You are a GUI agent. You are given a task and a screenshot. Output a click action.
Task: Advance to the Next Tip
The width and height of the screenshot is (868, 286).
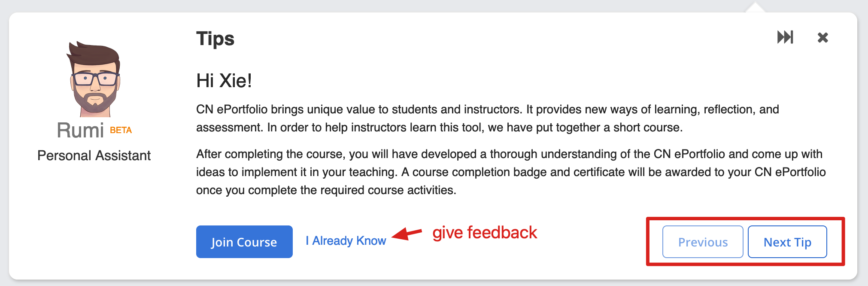tap(787, 242)
